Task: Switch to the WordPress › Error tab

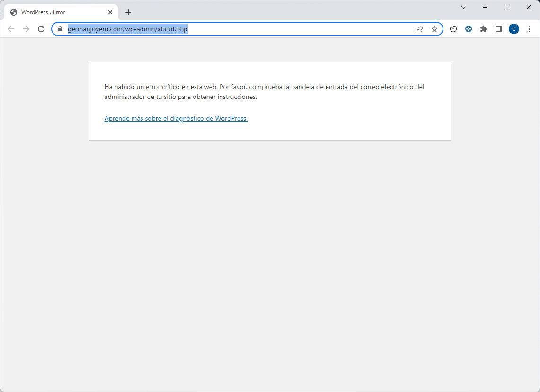Action: [61, 12]
